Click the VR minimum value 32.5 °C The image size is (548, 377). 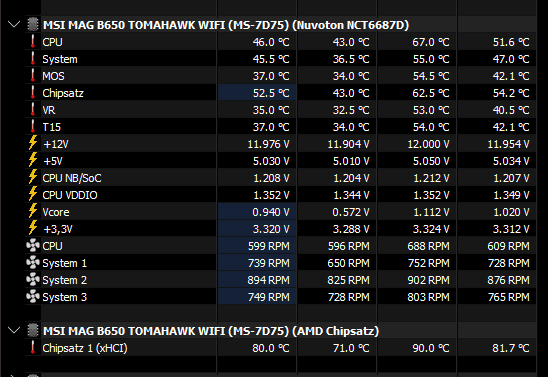point(351,110)
